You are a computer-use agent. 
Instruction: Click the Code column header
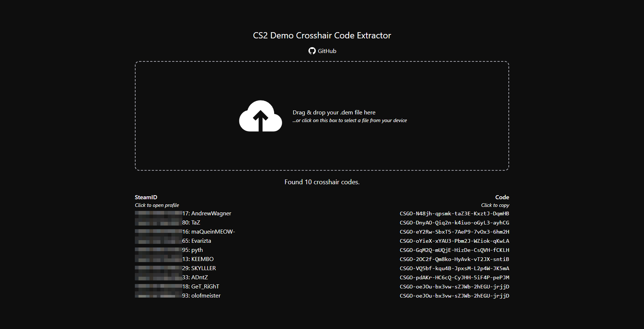pyautogui.click(x=502, y=197)
